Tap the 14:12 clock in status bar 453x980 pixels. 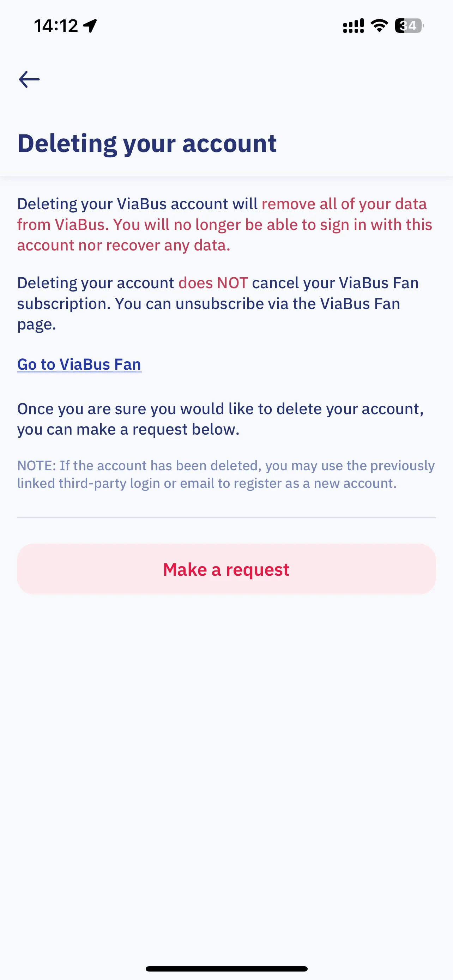56,26
